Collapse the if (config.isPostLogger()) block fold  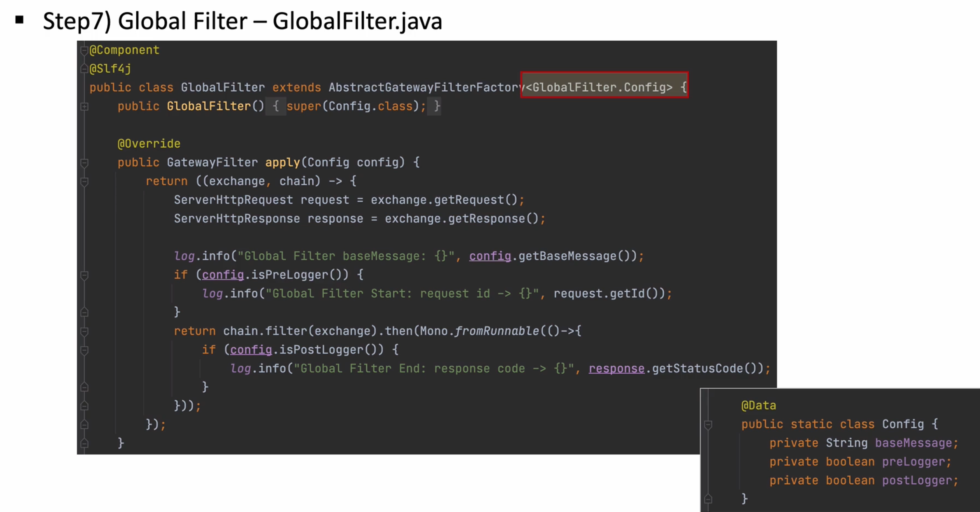click(x=85, y=351)
